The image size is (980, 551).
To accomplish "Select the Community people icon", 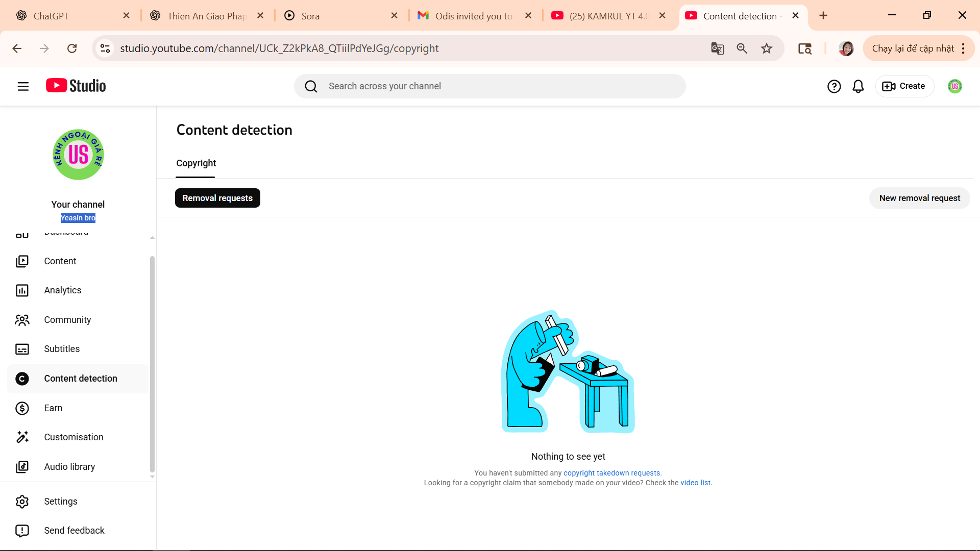I will coord(22,320).
